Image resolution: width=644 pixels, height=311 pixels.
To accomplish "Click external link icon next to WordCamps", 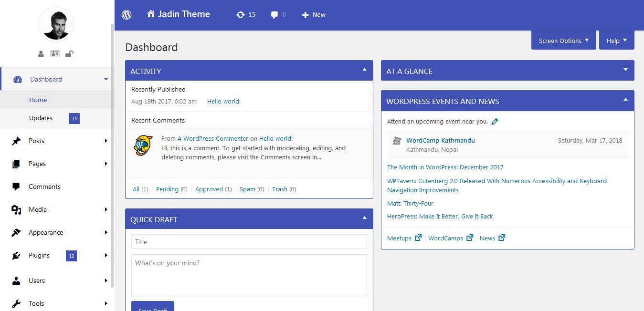I will click(470, 238).
